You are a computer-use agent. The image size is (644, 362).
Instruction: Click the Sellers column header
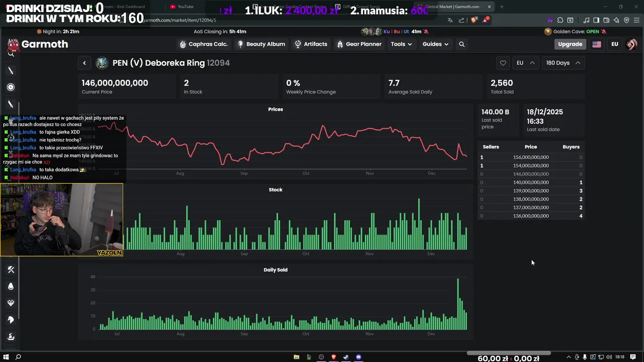click(x=491, y=147)
